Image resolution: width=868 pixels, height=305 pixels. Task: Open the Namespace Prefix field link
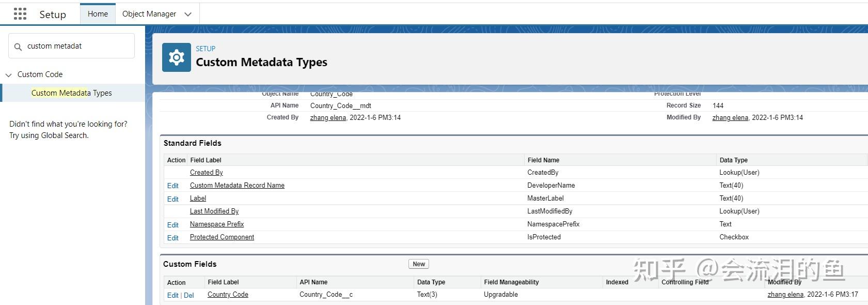(217, 224)
